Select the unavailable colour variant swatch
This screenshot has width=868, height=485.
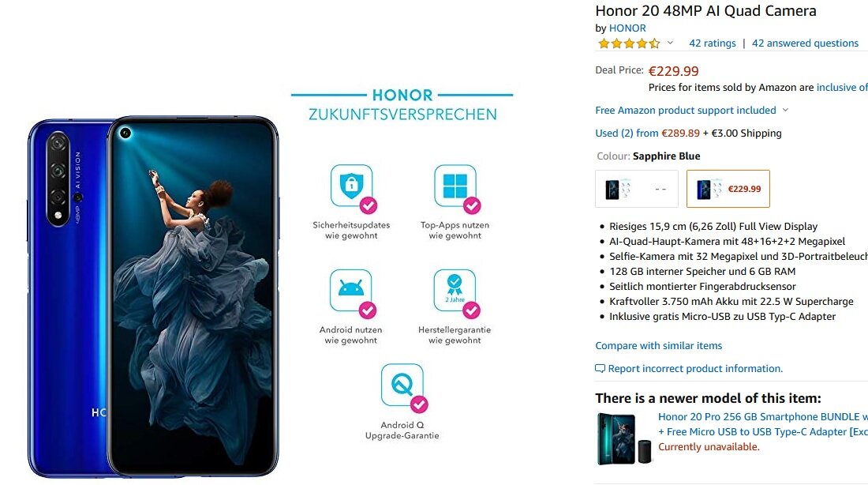coord(637,189)
